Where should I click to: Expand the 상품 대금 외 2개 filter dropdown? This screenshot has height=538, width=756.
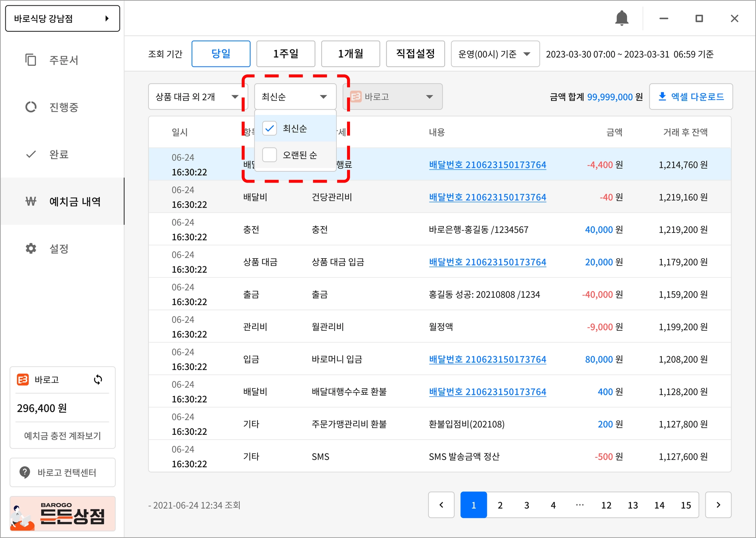pos(197,97)
